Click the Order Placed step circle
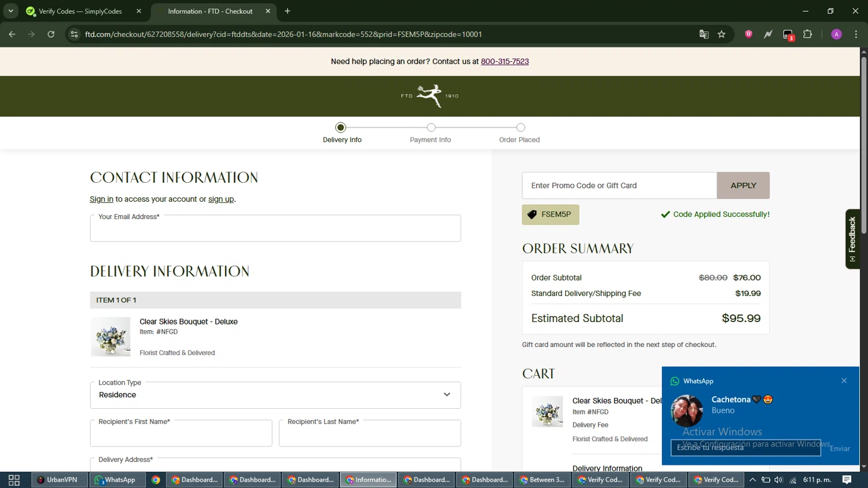Screen dimensions: 868x488 [521, 128]
